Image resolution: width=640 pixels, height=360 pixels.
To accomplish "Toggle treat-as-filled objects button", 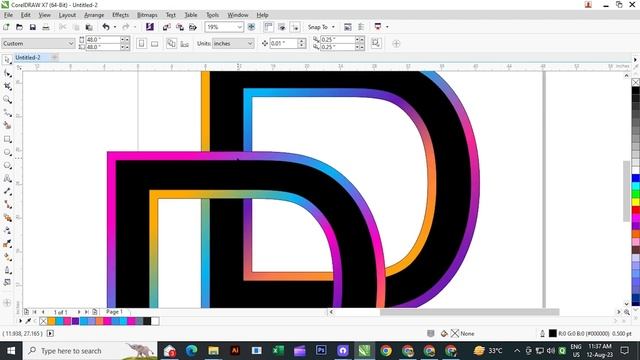I will (376, 43).
